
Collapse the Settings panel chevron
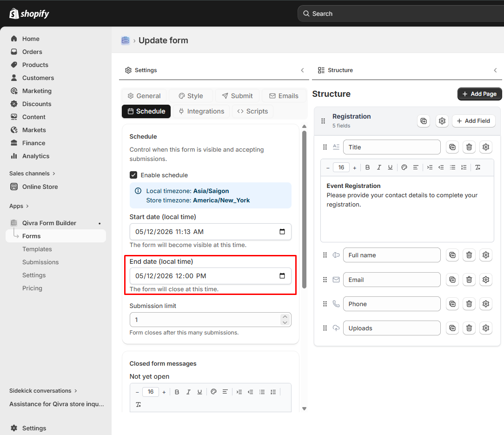click(x=303, y=70)
